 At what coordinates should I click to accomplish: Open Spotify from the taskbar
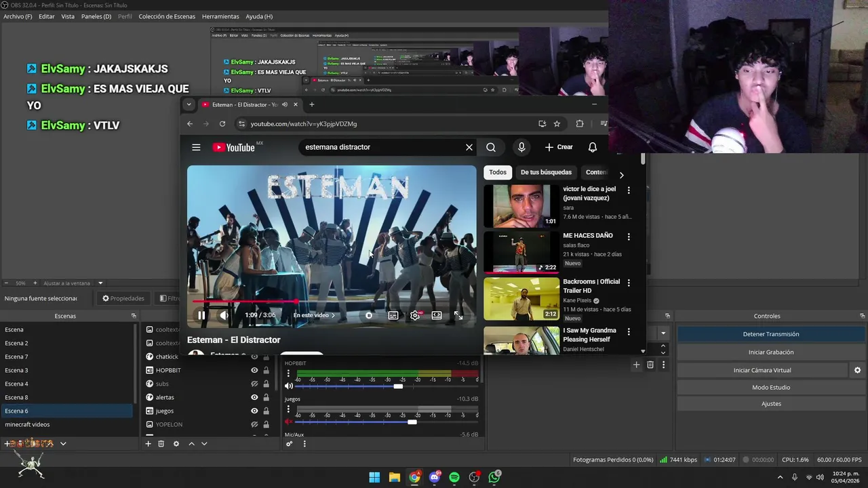pos(454,477)
